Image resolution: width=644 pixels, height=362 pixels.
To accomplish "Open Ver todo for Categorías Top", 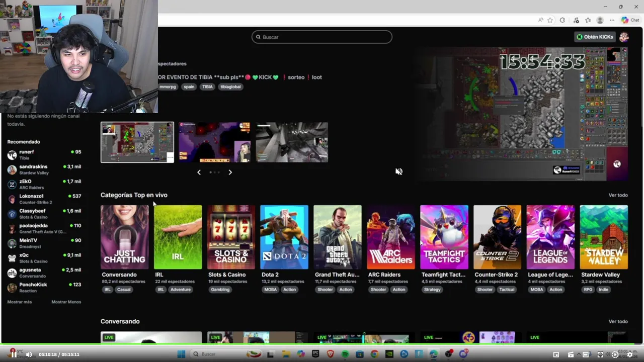I will pyautogui.click(x=618, y=195).
